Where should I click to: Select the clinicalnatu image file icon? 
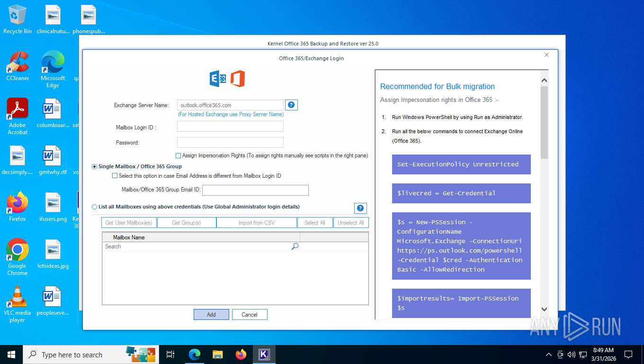coord(53,20)
